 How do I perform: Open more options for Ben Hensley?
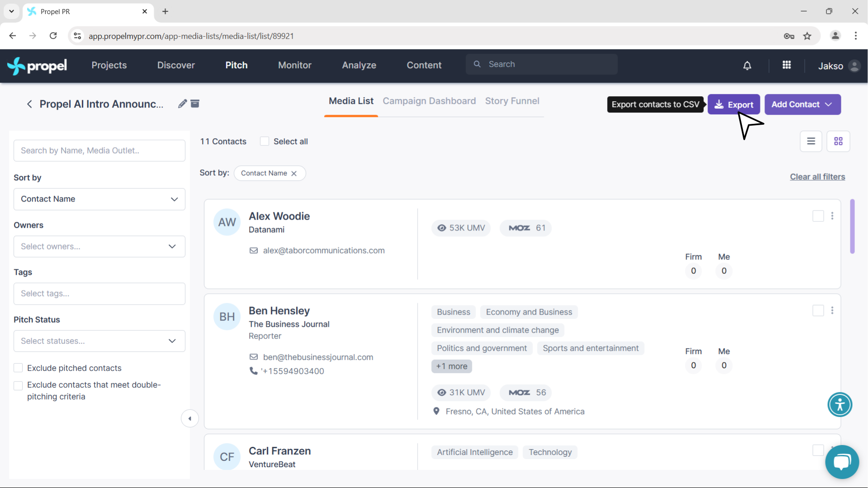click(832, 310)
